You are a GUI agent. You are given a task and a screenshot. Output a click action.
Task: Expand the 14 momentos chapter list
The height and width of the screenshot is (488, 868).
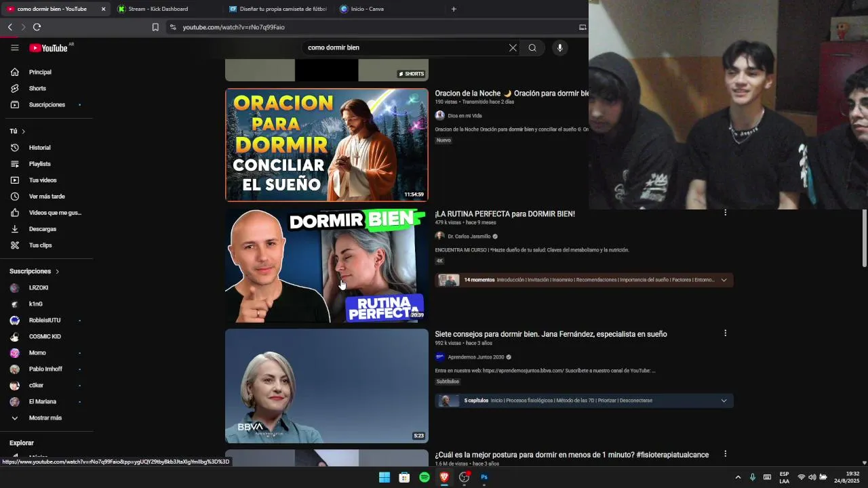pos(724,280)
